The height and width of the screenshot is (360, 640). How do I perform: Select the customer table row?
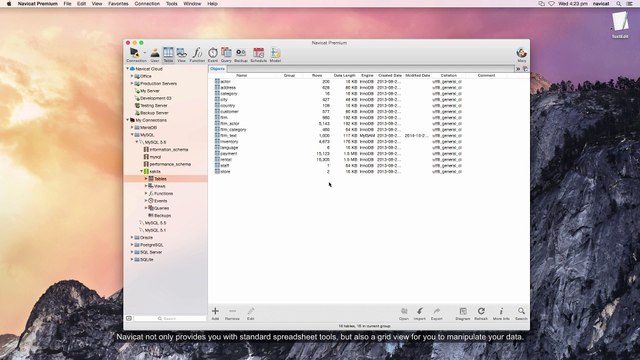click(x=369, y=111)
